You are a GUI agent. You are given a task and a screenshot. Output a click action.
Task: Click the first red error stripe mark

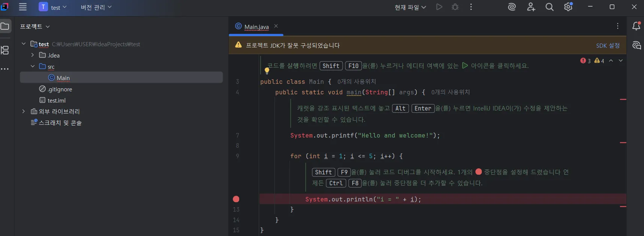click(623, 99)
